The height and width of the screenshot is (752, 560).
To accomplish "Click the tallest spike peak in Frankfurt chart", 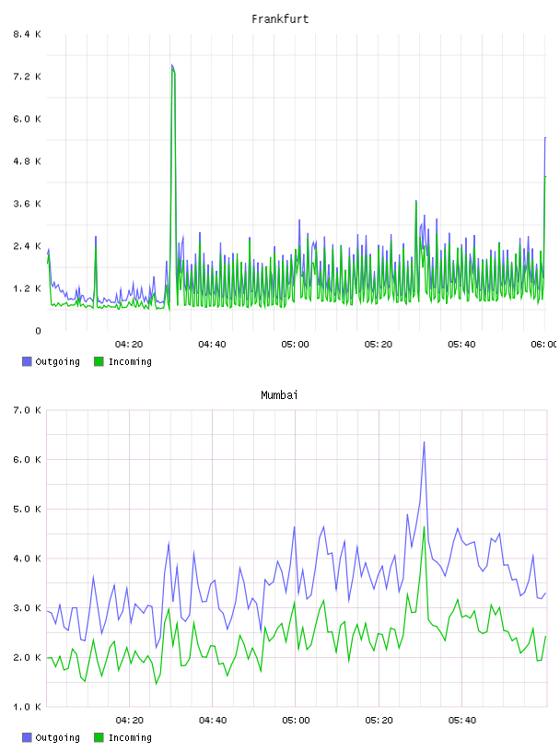I will coord(172,65).
